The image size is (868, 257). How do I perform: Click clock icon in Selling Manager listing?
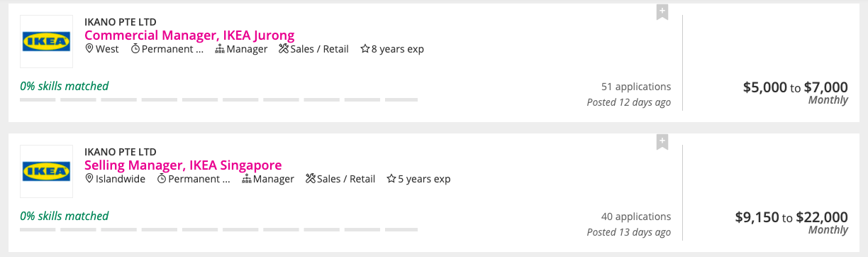click(x=162, y=179)
